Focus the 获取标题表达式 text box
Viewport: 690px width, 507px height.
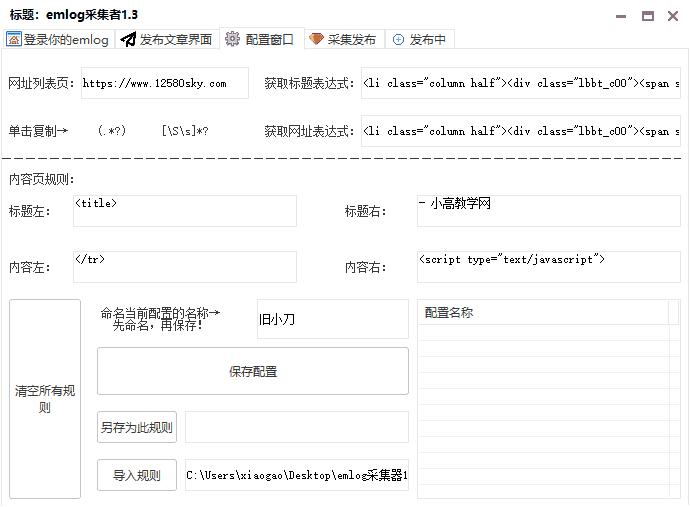pyautogui.click(x=520, y=83)
